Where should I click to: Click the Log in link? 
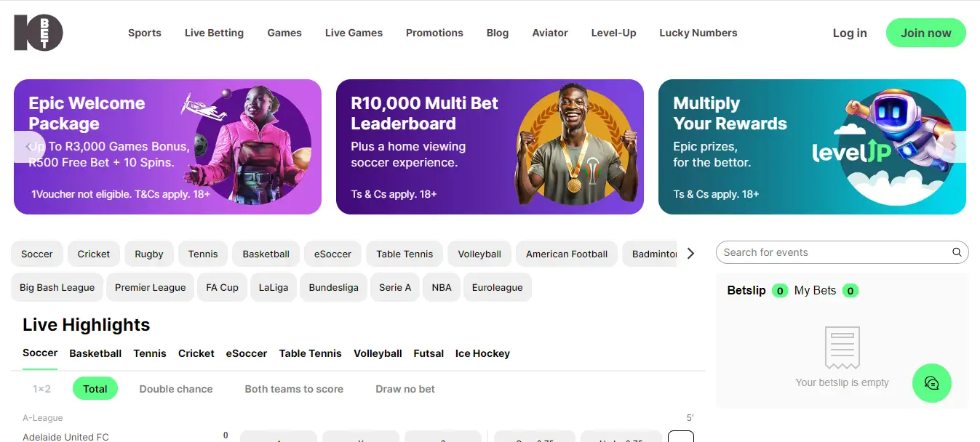[x=850, y=33]
